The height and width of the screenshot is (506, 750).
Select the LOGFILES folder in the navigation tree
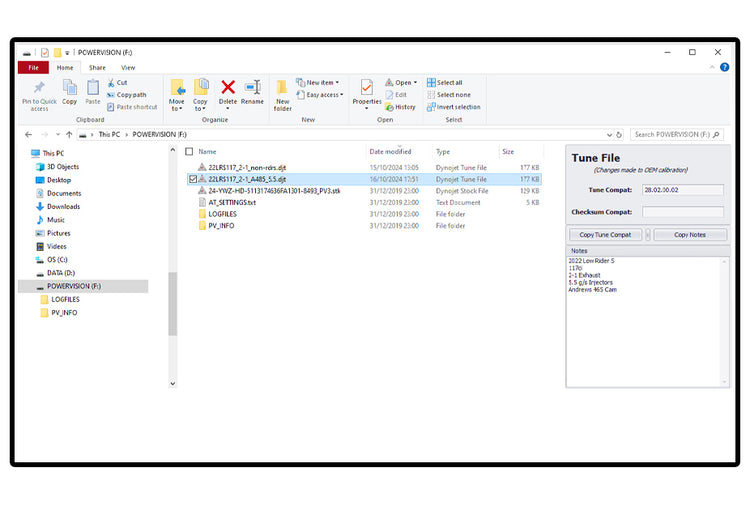click(x=65, y=299)
